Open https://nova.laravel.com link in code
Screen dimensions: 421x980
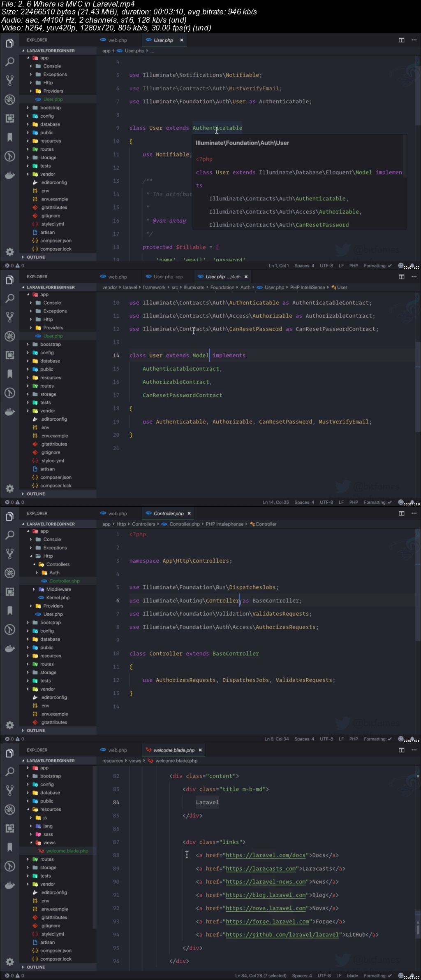(266, 908)
